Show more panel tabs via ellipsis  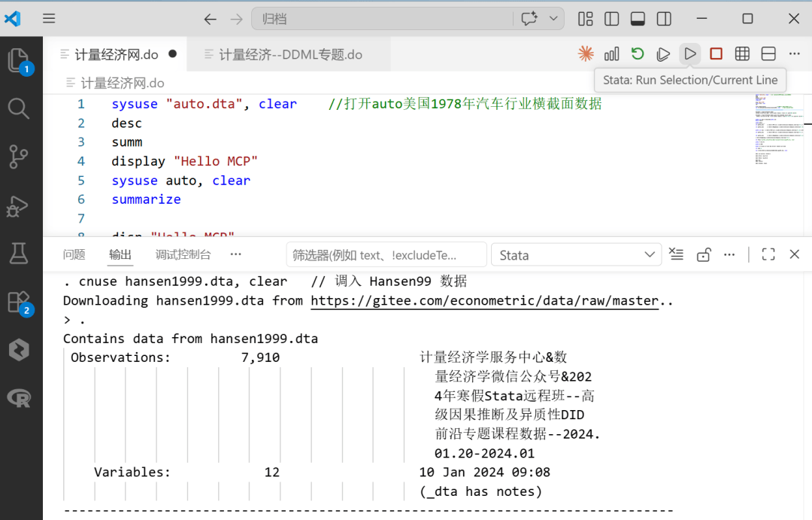click(x=235, y=254)
